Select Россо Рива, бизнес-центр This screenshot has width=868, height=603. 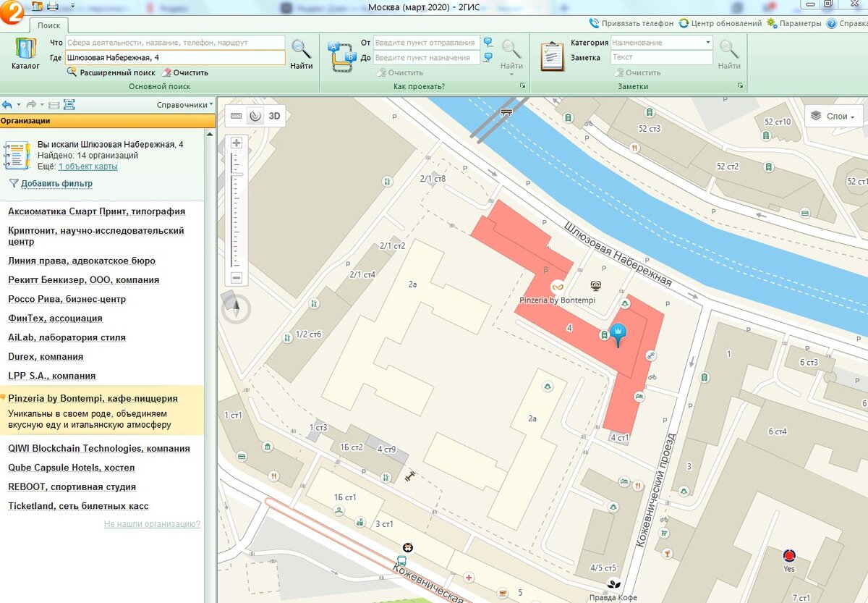click(67, 299)
